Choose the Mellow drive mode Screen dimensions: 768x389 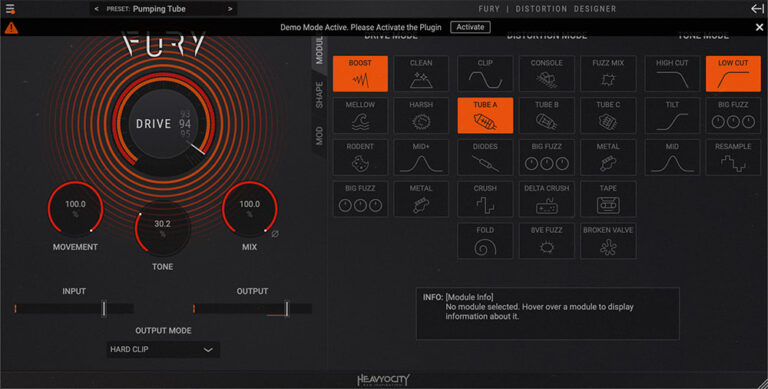pos(360,115)
